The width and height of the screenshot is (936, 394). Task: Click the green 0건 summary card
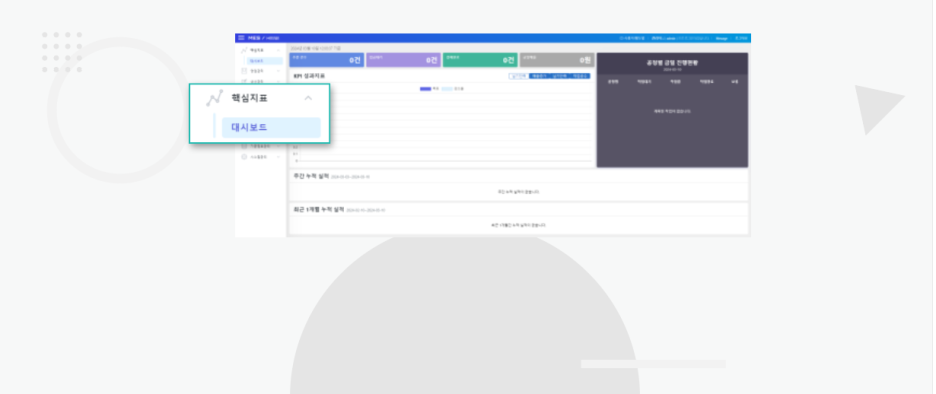480,60
